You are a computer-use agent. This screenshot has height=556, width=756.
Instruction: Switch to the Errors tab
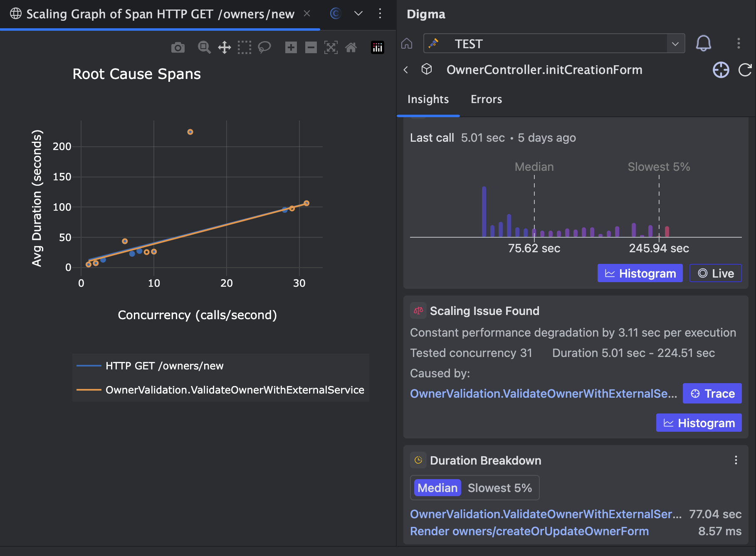pos(487,99)
